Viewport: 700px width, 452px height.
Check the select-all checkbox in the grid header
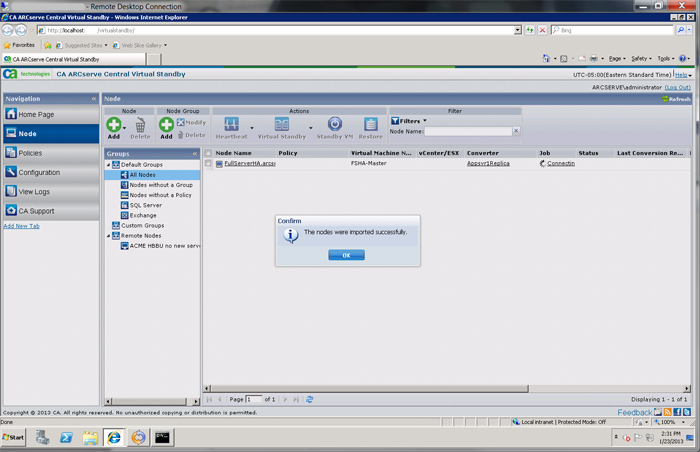coord(208,153)
